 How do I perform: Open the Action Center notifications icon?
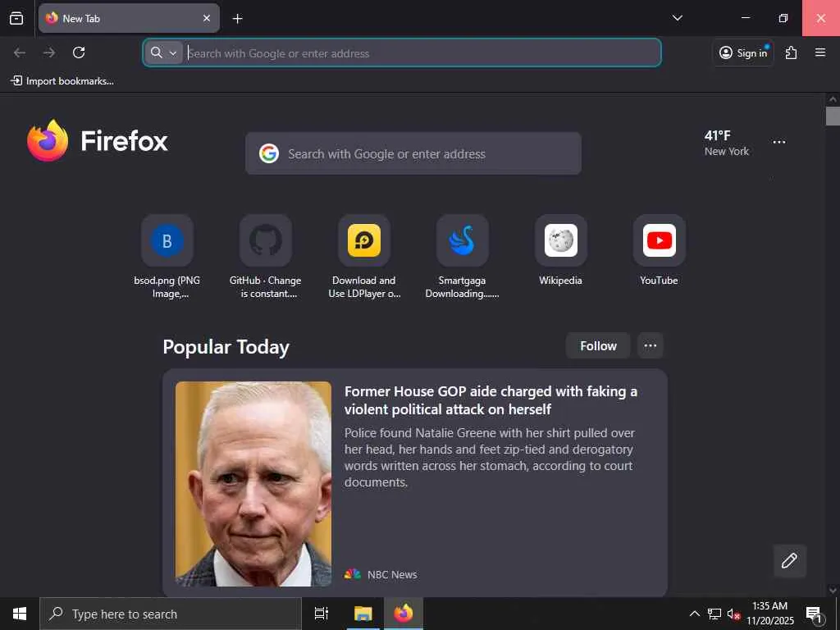815,614
